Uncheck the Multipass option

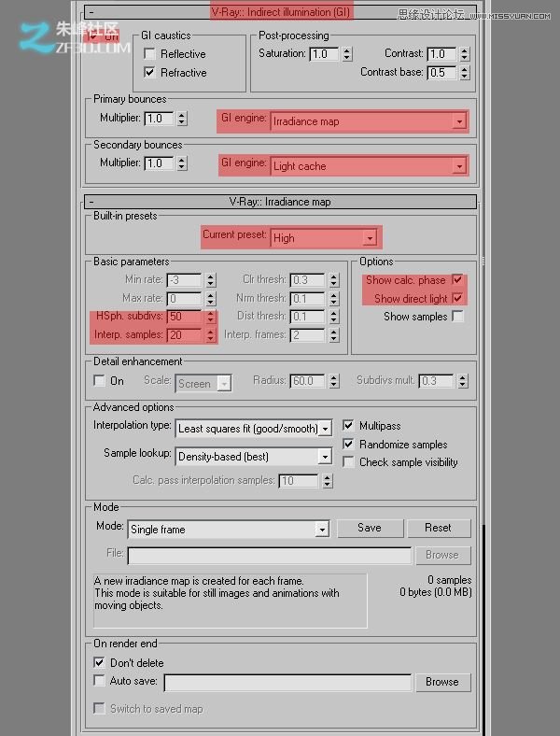348,425
